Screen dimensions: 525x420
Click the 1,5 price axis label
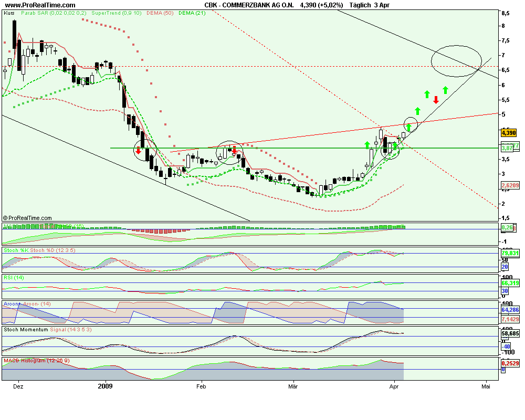506,218
